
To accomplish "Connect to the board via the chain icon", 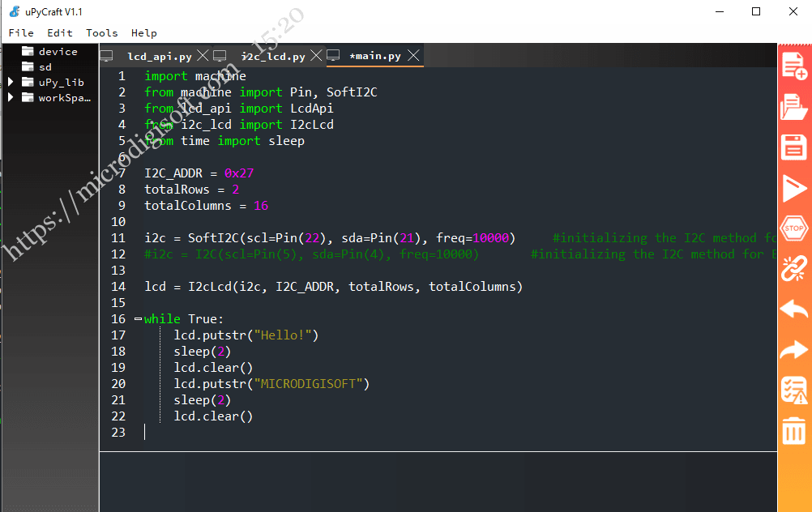I will [793, 268].
